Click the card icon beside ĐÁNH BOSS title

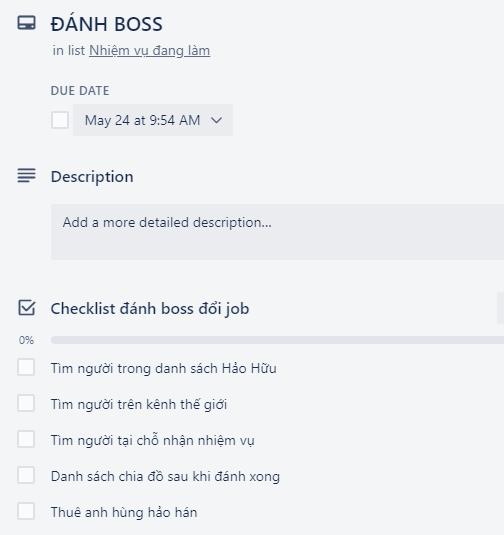[x=26, y=23]
